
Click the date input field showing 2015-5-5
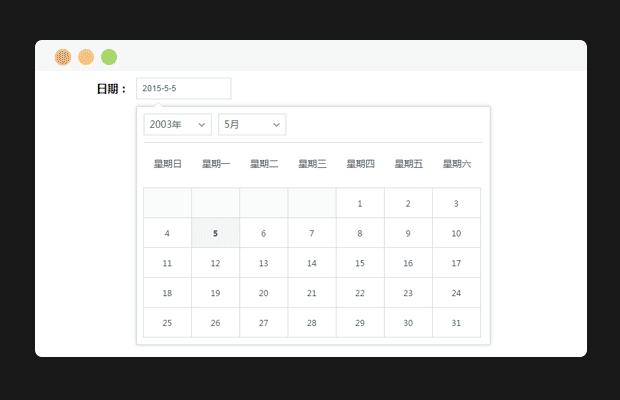coord(183,89)
